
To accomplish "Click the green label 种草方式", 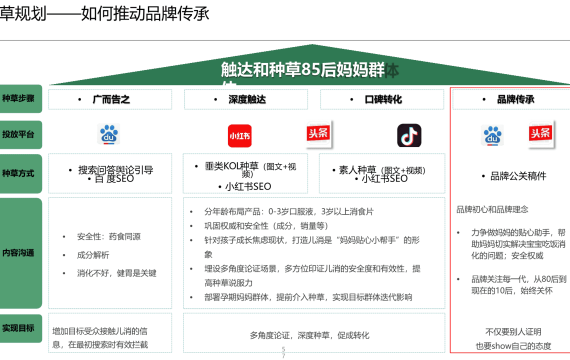I will pos(20,173).
